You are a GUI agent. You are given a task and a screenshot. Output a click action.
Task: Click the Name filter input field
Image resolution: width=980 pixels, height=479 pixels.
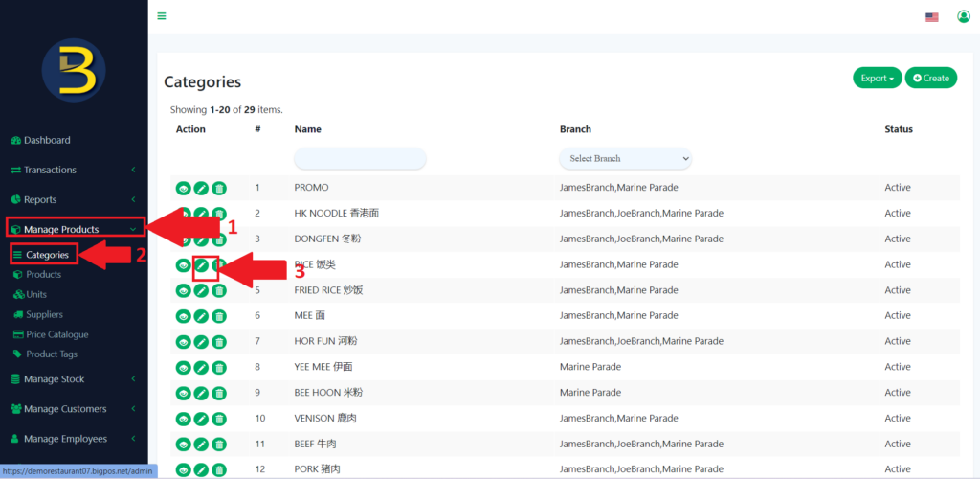tap(360, 158)
